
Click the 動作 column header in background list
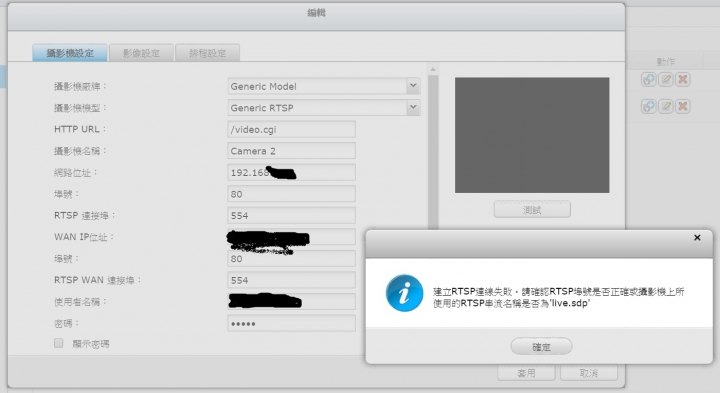(x=665, y=62)
